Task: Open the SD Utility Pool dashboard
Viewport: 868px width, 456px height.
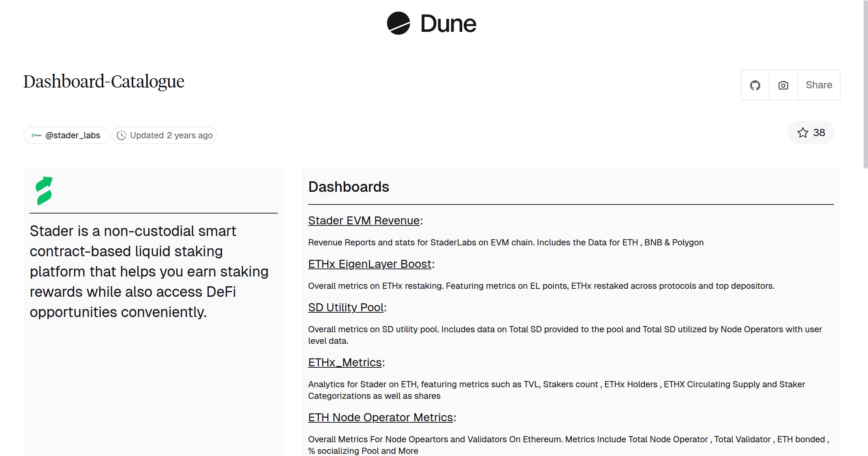Action: 345,307
